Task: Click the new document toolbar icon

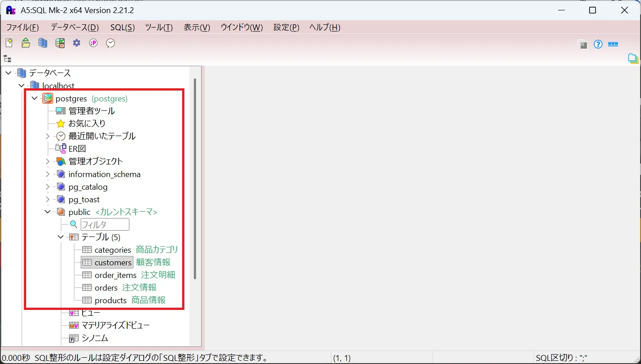Action: [x=9, y=43]
